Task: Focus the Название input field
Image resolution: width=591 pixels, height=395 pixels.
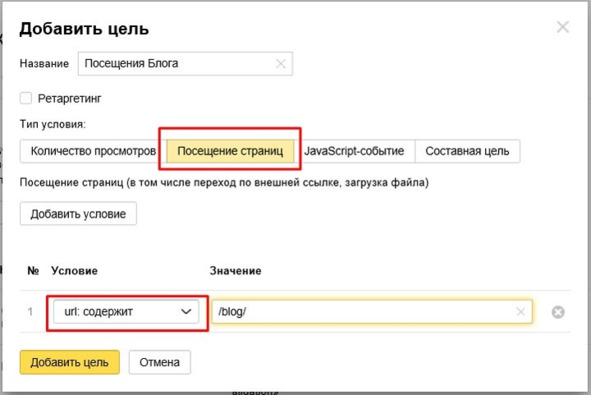Action: pyautogui.click(x=185, y=64)
